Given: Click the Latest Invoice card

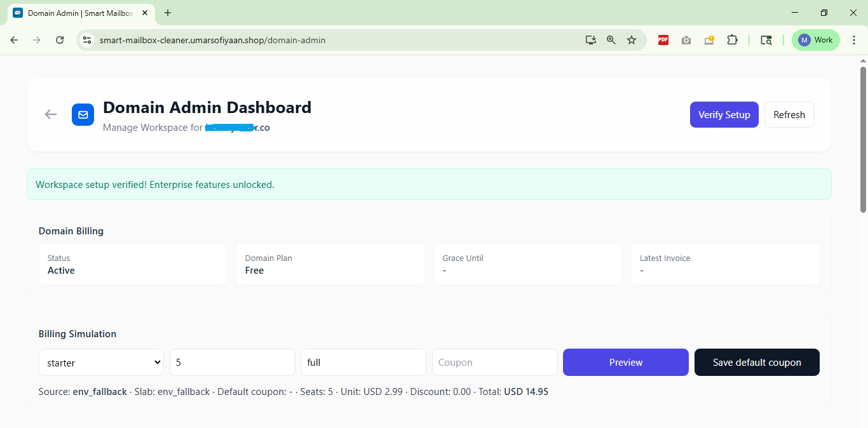Looking at the screenshot, I should 725,264.
